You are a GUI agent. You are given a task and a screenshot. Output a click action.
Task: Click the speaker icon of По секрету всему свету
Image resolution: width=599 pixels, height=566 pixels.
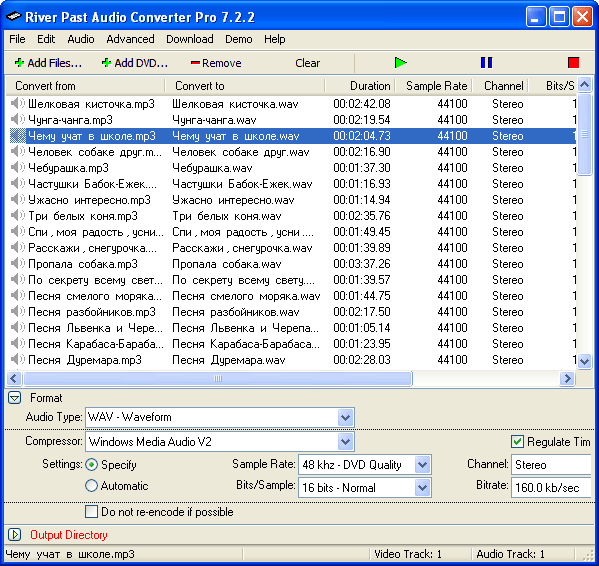[18, 280]
